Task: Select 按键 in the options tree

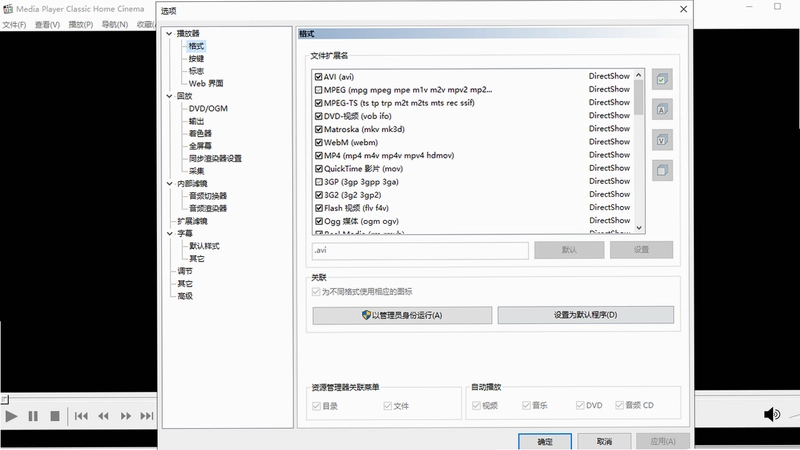Action: [x=196, y=59]
